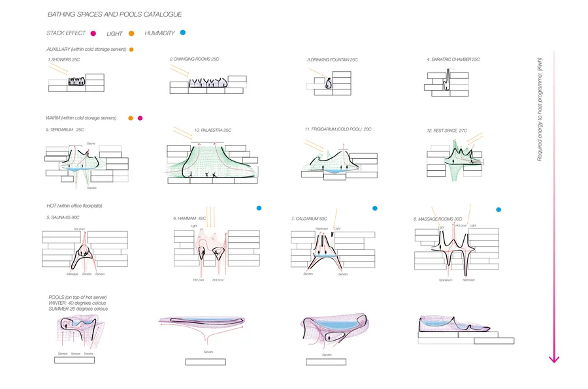Click the Bathing Spaces and Pools Catalogue title
The width and height of the screenshot is (588, 389).
(114, 14)
